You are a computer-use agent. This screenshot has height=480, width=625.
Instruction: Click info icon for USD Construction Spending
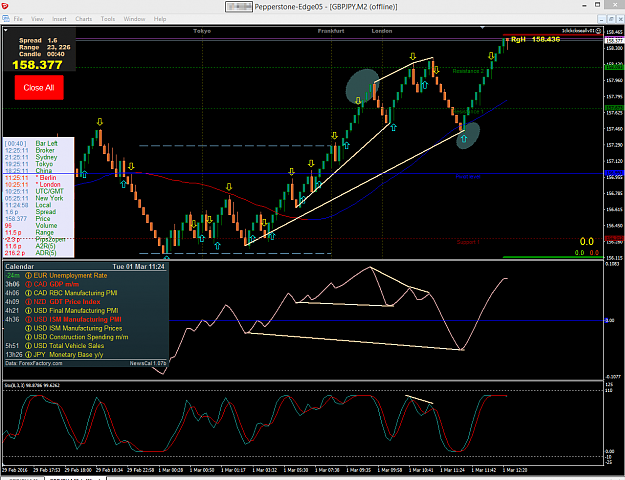[x=28, y=337]
